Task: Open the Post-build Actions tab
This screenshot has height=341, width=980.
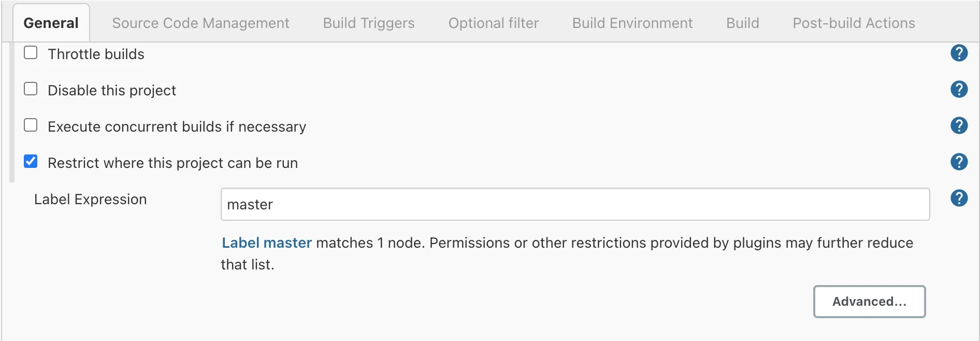Action: [x=854, y=23]
